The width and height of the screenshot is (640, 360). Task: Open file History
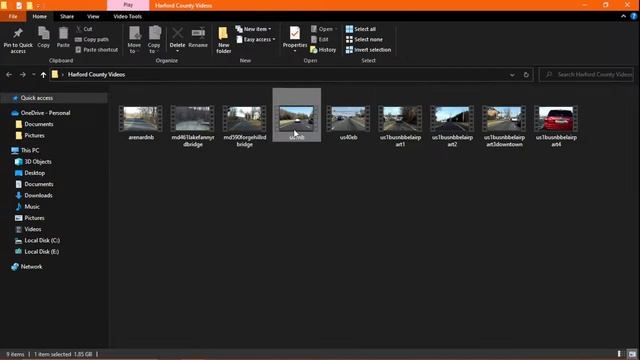point(323,50)
